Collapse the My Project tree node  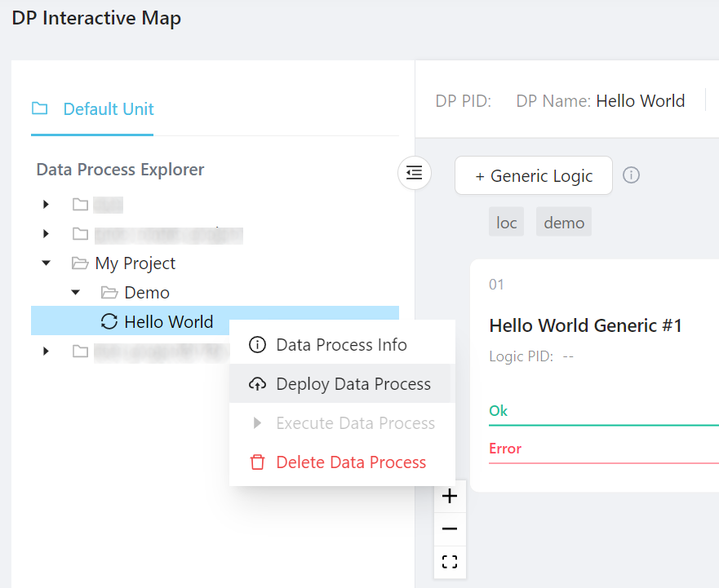tap(46, 263)
